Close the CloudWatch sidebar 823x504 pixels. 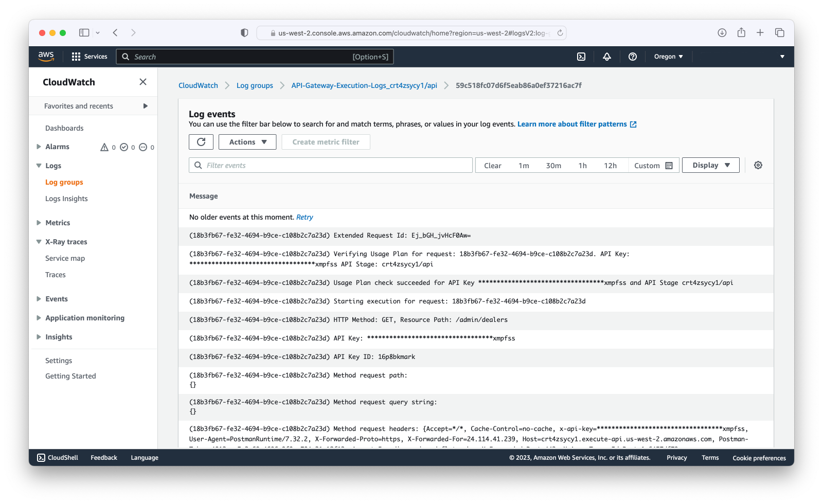click(x=143, y=82)
